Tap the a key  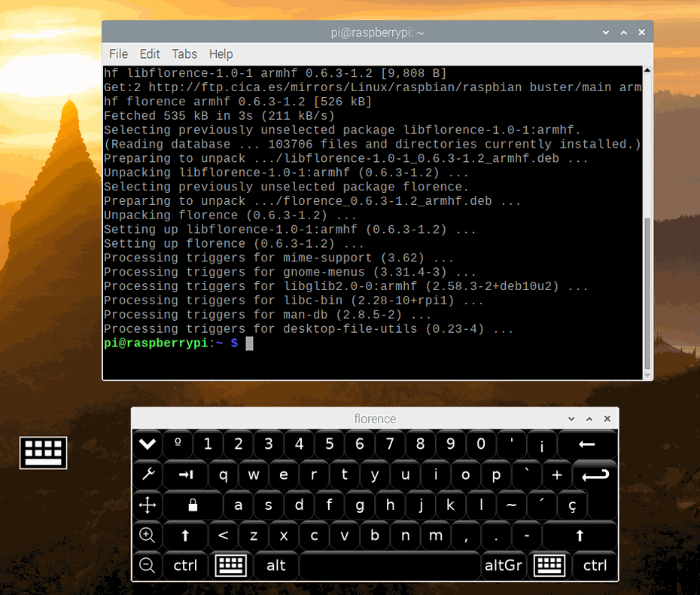pos(239,505)
